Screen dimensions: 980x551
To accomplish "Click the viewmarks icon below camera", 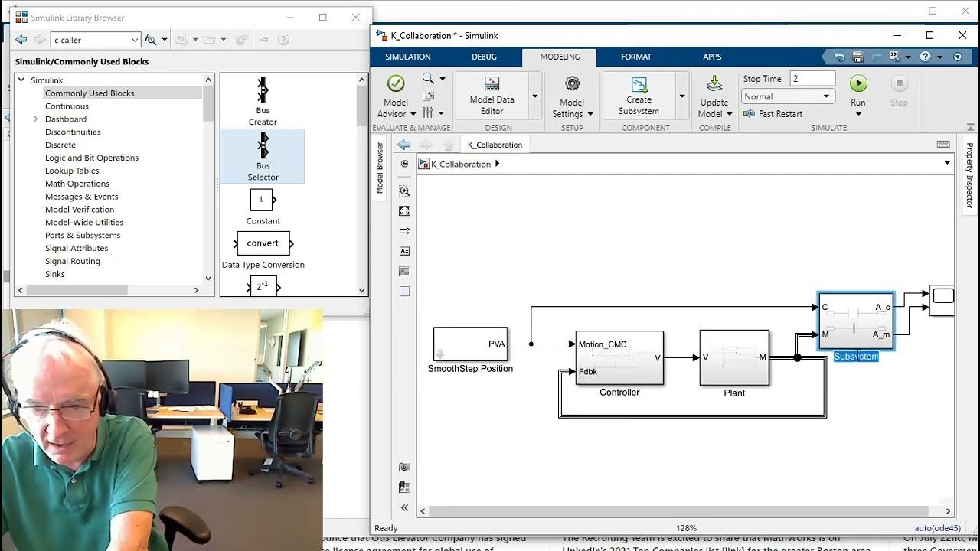I will pos(404,487).
